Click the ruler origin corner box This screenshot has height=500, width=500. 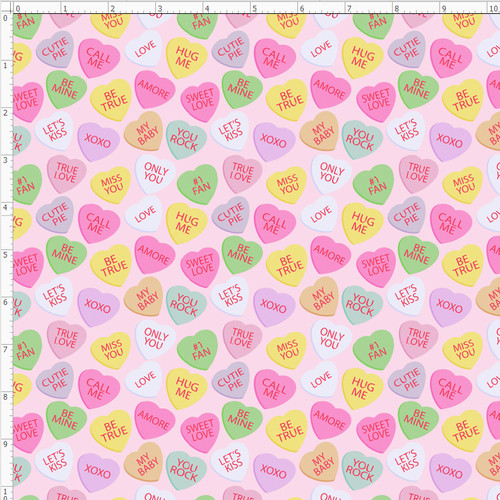(x=6, y=6)
